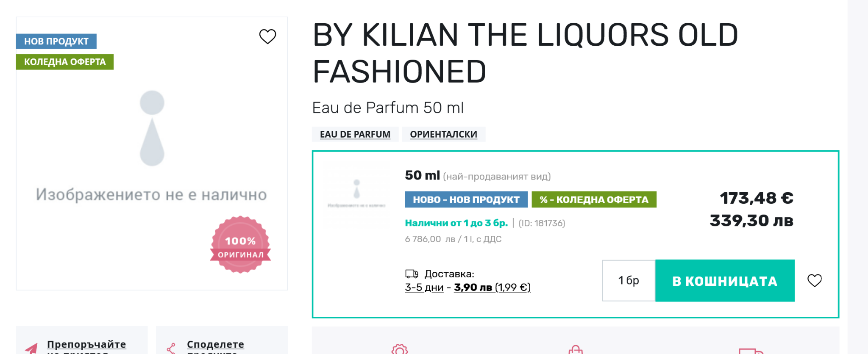Click the % - КОЛЕДНА ОФЕРТА badge

(594, 199)
